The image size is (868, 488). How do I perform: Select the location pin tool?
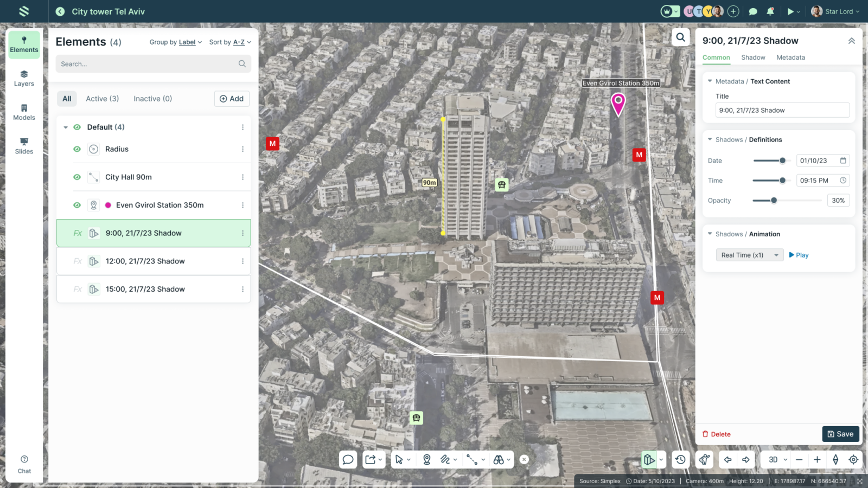pos(427,460)
